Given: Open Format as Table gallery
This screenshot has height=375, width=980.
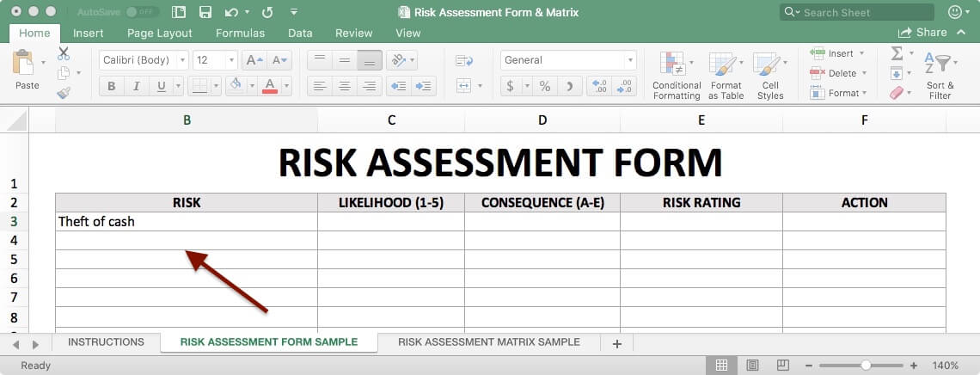Looking at the screenshot, I should [x=725, y=75].
